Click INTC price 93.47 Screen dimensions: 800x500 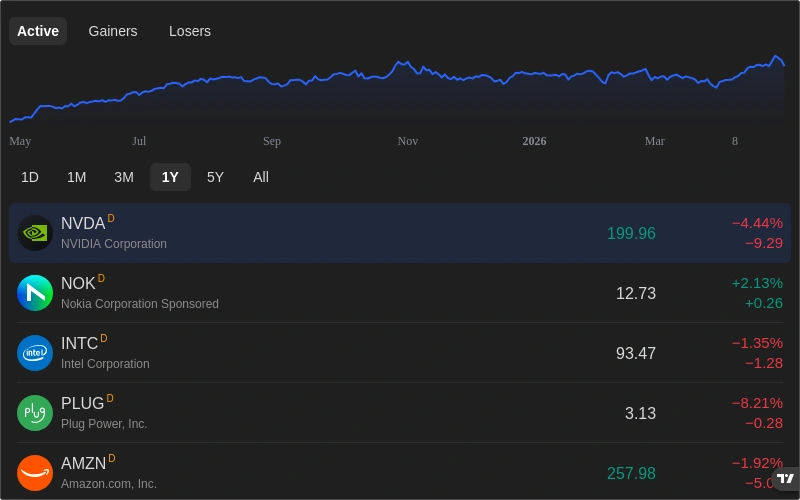click(636, 353)
